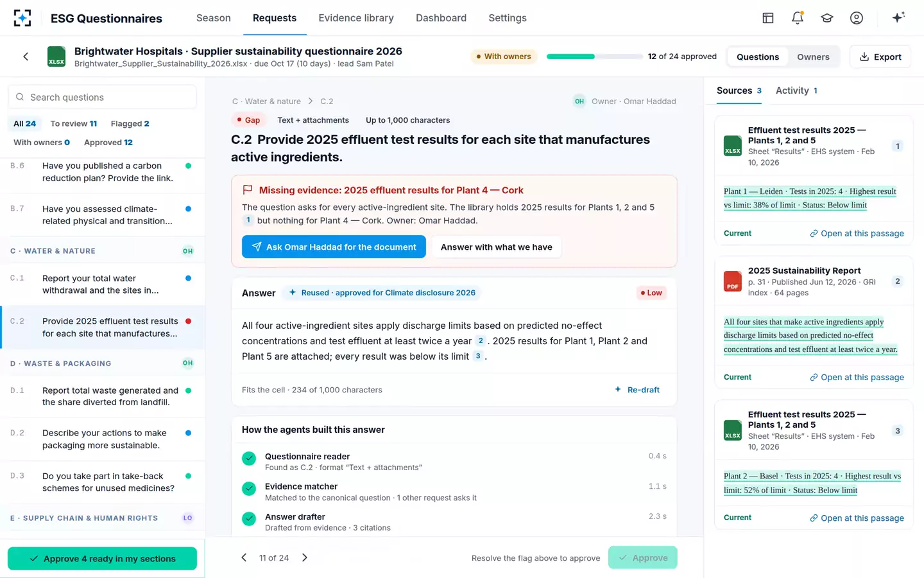Screen dimensions: 924x578
Task: Switch to the Activity tab
Action: point(796,91)
